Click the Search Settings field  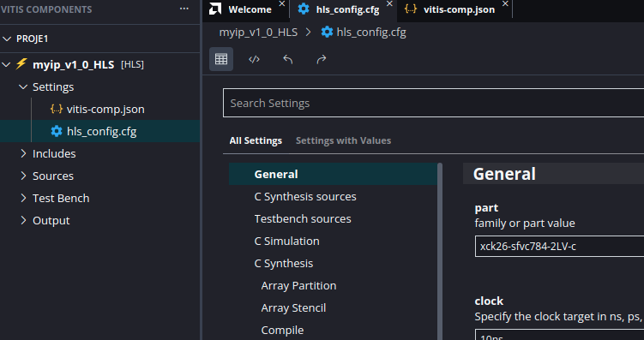pyautogui.click(x=433, y=103)
